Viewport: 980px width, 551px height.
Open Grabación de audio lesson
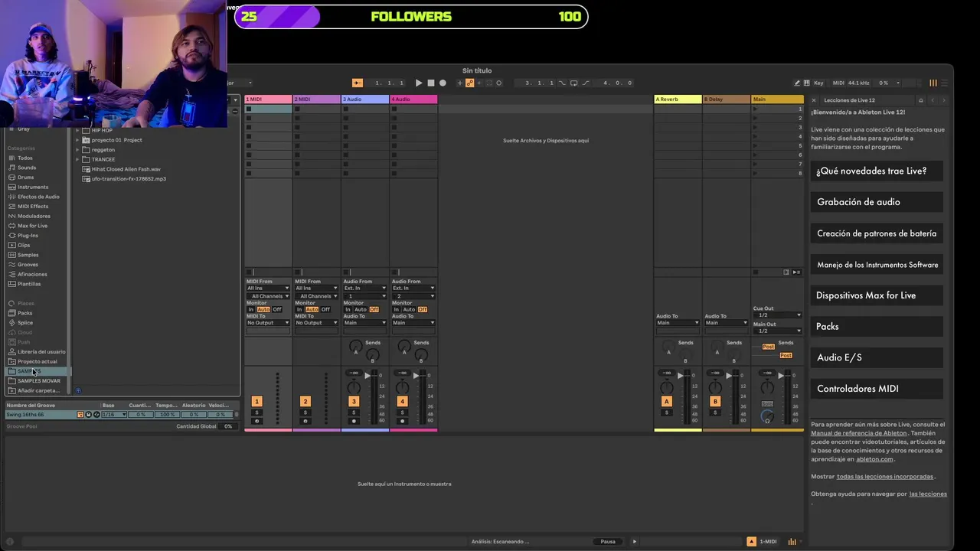click(877, 202)
